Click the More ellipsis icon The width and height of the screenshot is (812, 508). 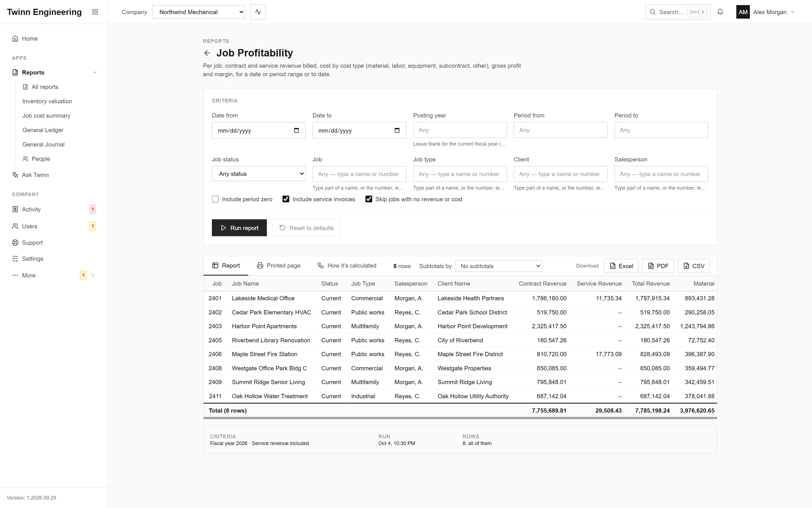15,275
